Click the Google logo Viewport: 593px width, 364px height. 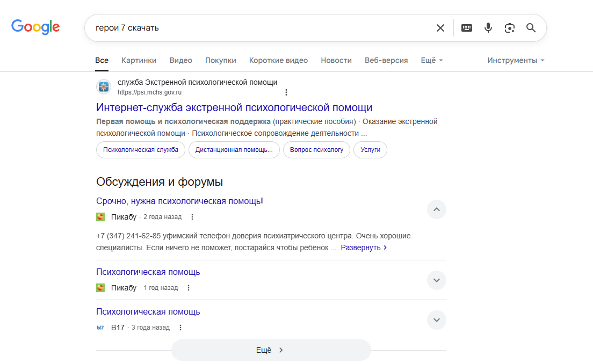point(35,27)
